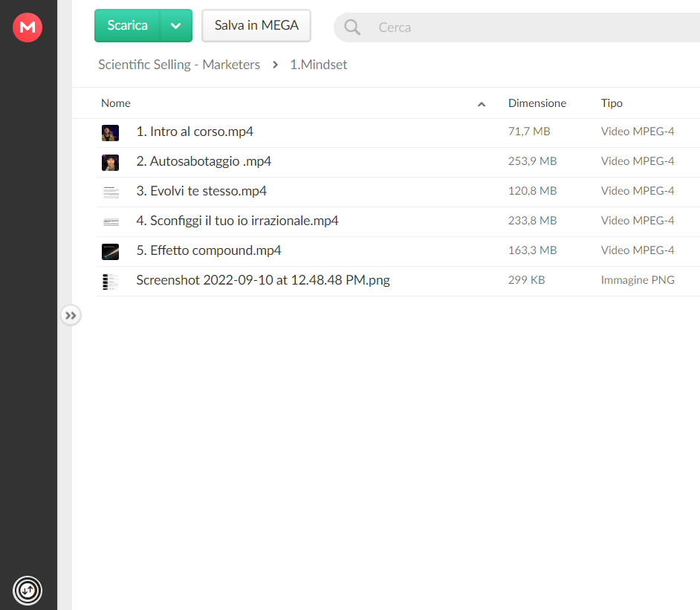The width and height of the screenshot is (700, 610).
Task: Expand the Scarica dropdown arrow
Action: pyautogui.click(x=176, y=25)
